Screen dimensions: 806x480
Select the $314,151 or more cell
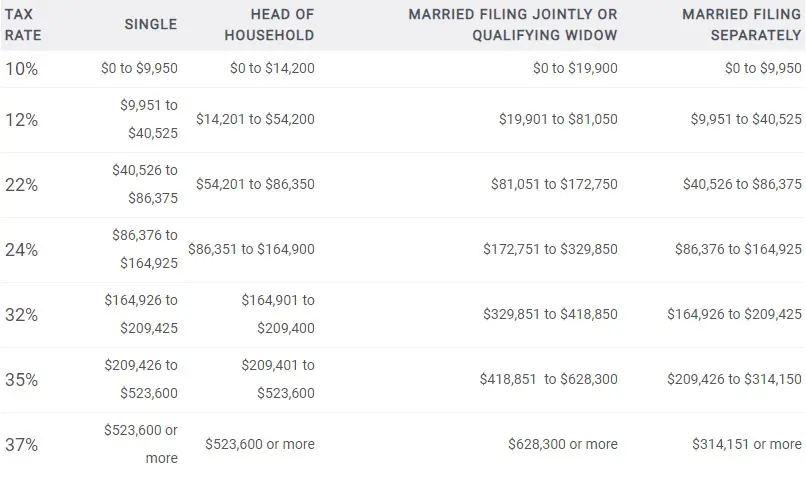(x=747, y=444)
